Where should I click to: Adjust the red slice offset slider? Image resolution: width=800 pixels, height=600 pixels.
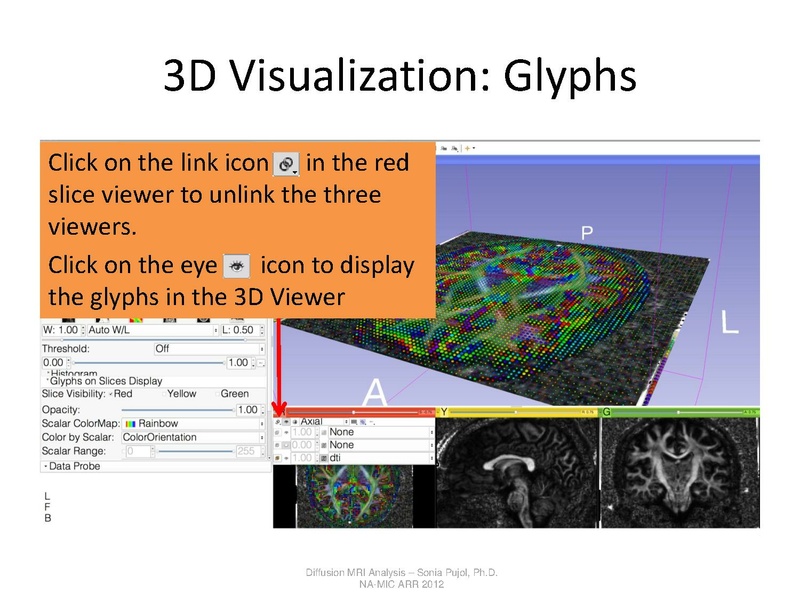click(354, 412)
